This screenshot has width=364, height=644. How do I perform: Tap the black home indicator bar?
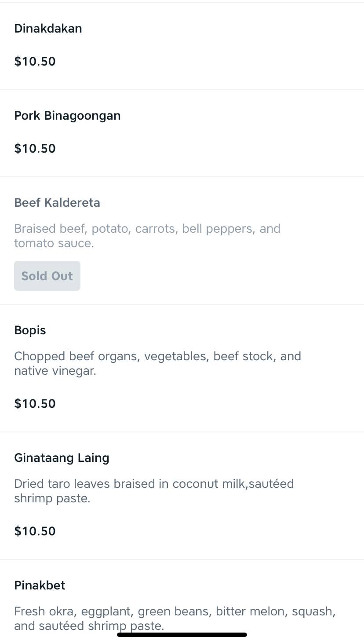pos(182,635)
